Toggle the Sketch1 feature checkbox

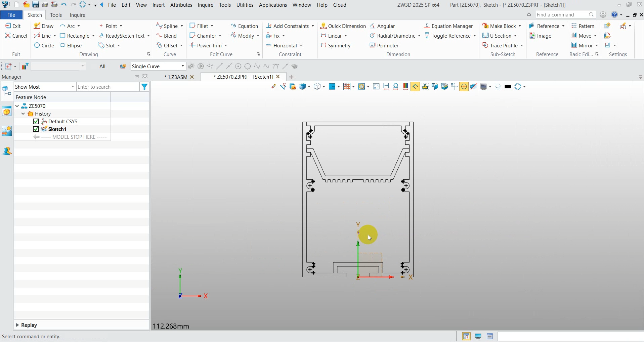pyautogui.click(x=36, y=129)
